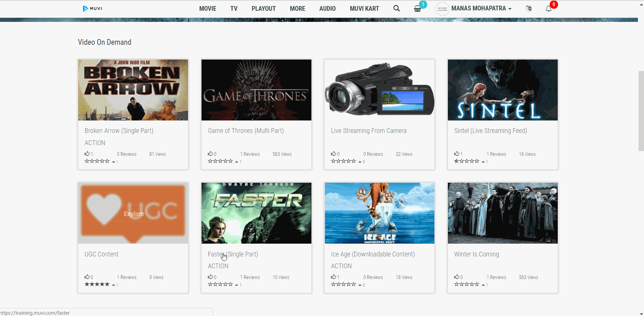The height and width of the screenshot is (316, 644).
Task: Open the MORE menu
Action: (x=298, y=9)
